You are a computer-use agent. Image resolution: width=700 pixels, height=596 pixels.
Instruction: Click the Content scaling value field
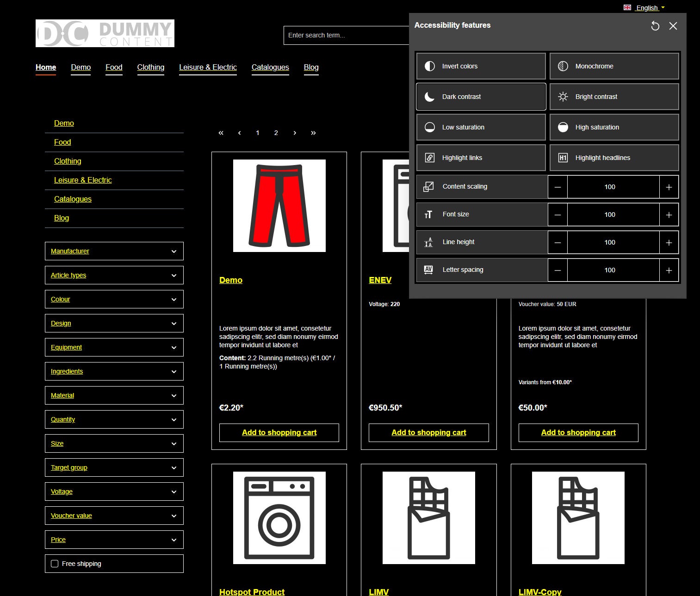click(x=613, y=187)
